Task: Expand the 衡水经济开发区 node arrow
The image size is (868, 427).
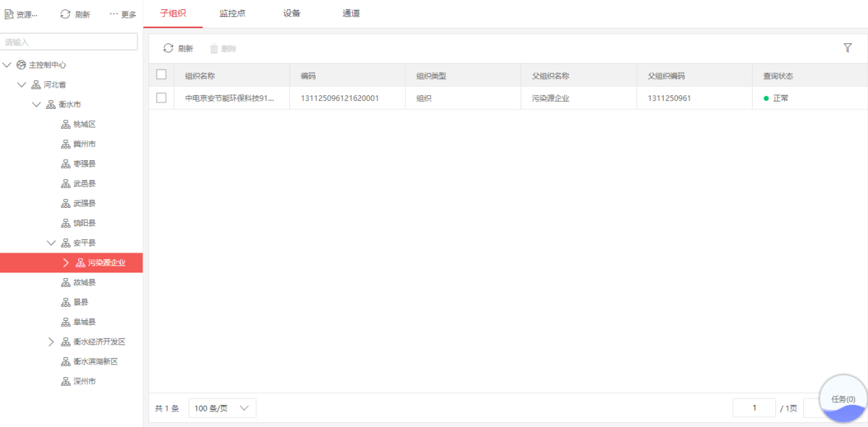Action: click(51, 342)
